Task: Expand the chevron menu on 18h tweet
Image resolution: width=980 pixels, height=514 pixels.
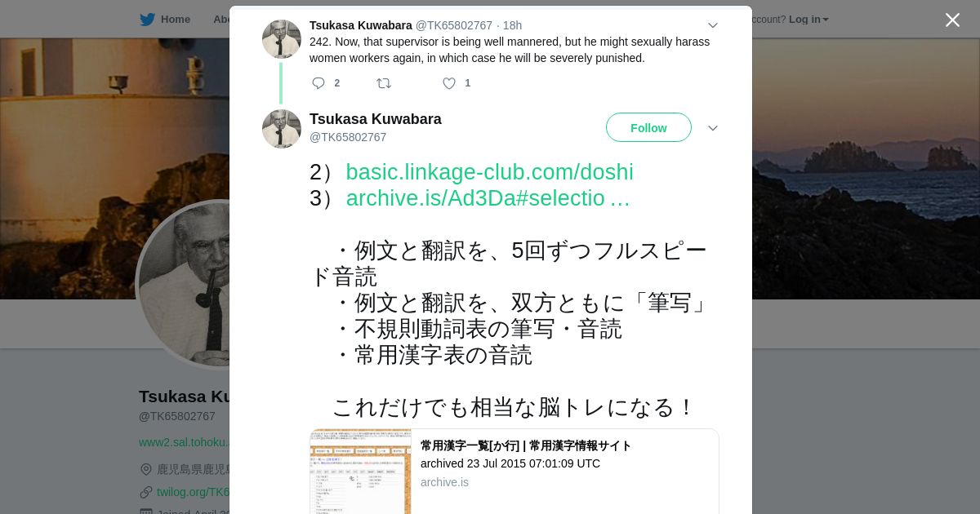Action: point(712,25)
